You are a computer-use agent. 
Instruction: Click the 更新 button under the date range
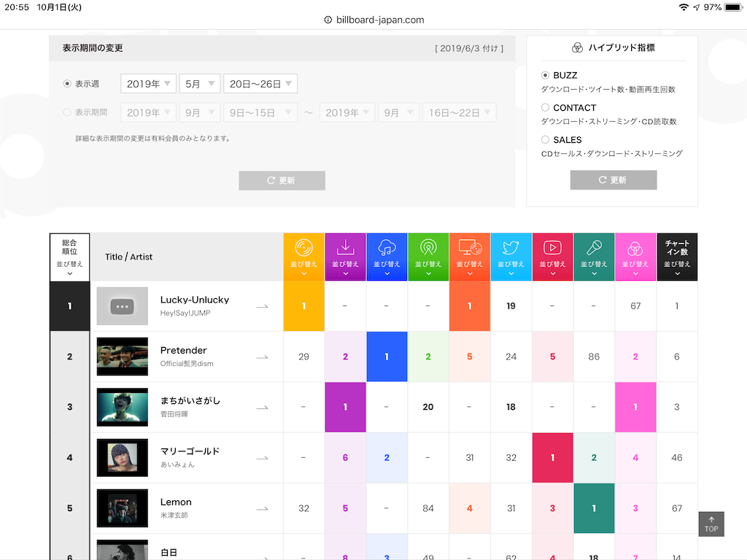282,181
